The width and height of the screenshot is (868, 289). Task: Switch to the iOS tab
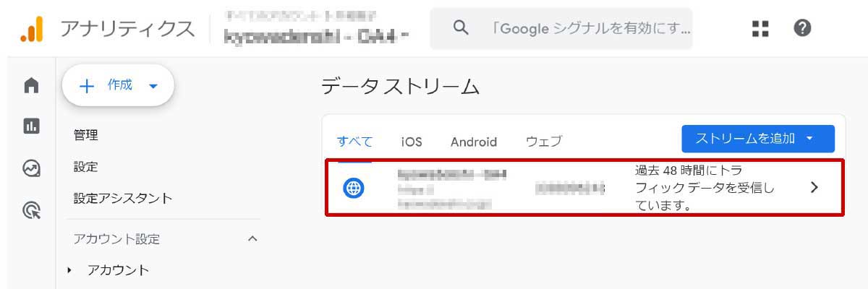point(412,142)
